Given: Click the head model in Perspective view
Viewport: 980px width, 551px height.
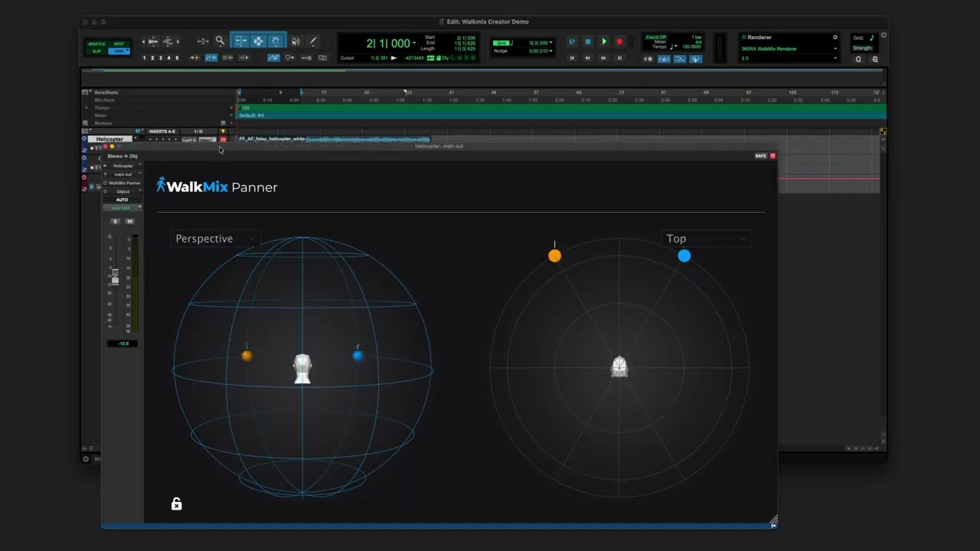Looking at the screenshot, I should [302, 368].
